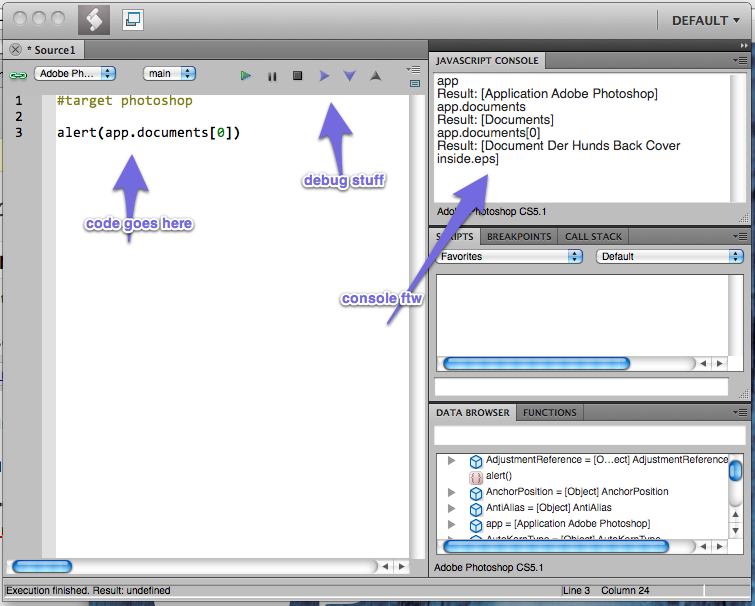Click Scripts list scroll right arrow
The height and width of the screenshot is (606, 755).
pos(719,363)
